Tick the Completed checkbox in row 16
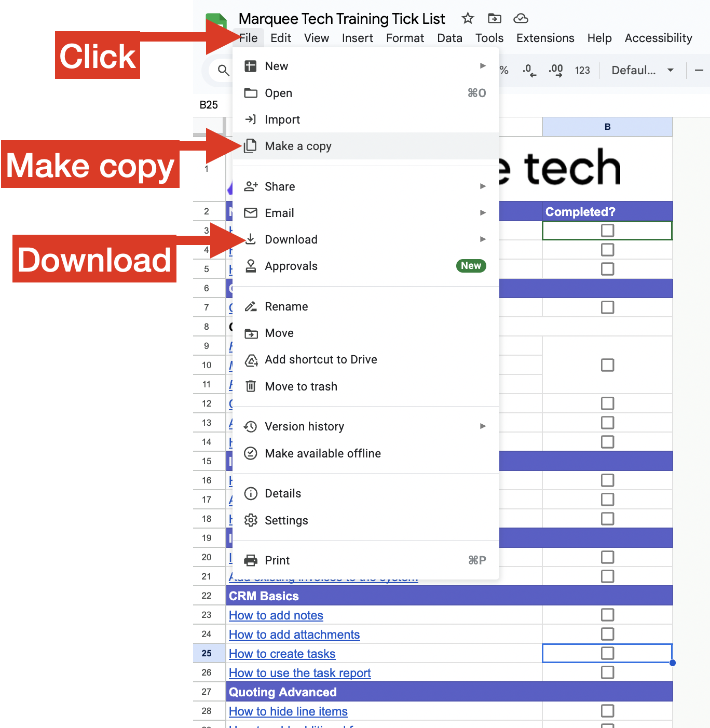710x728 pixels. tap(607, 480)
